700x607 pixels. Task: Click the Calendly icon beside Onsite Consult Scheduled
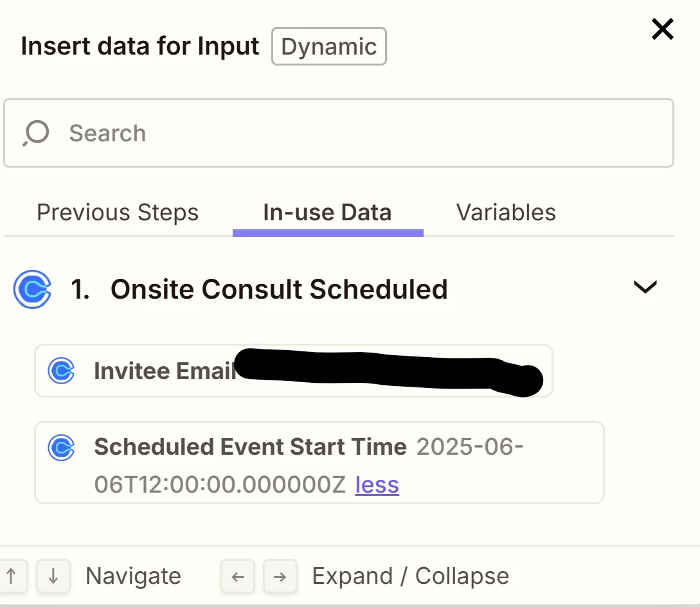coord(32,289)
